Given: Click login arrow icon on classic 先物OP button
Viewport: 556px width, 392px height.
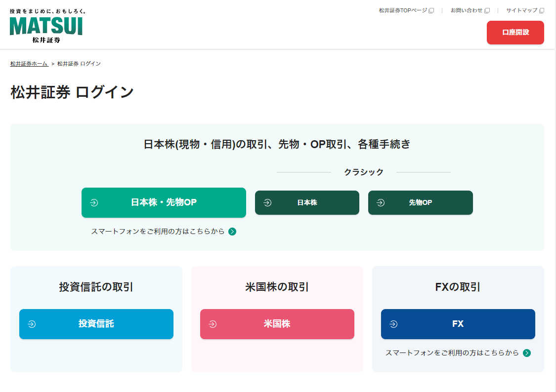Looking at the screenshot, I should coord(381,202).
